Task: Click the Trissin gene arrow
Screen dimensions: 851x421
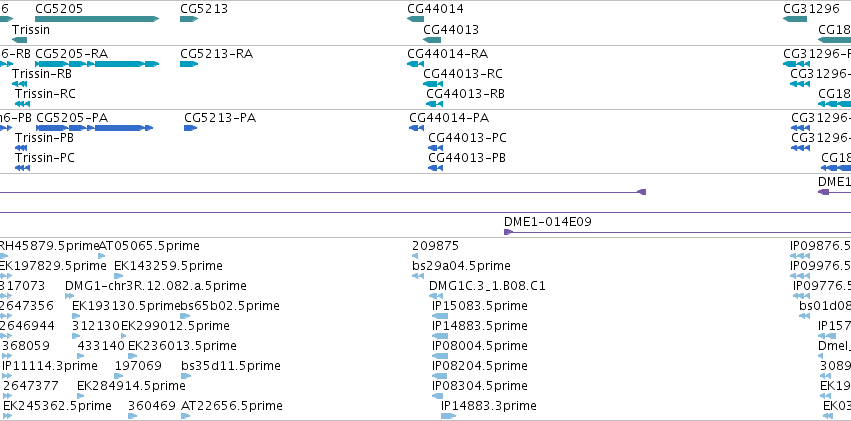Action: (x=19, y=40)
